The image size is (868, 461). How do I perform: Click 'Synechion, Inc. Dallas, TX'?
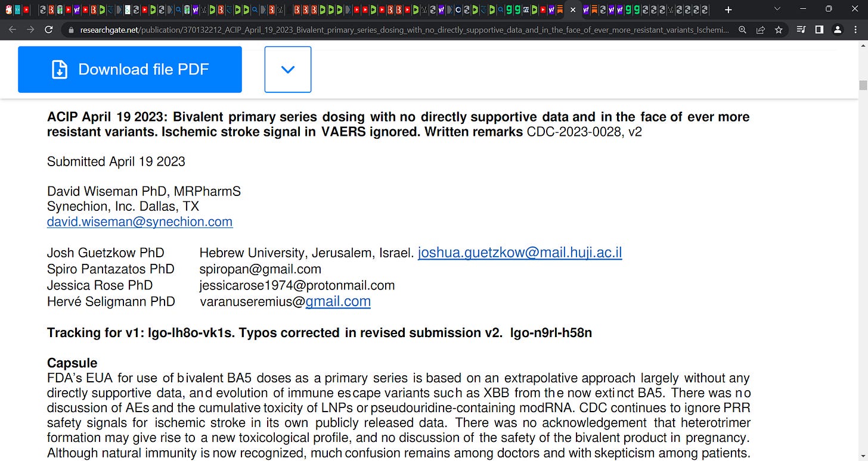tap(123, 206)
